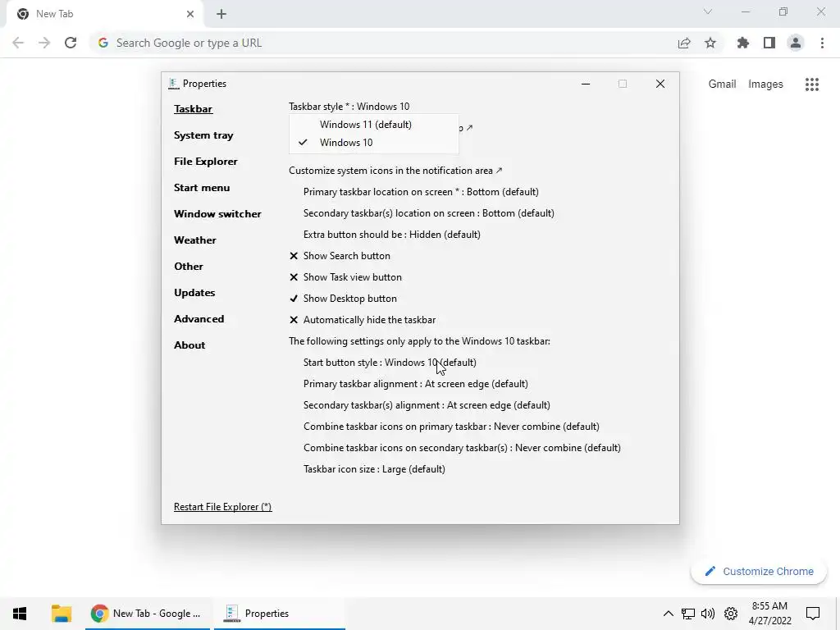The height and width of the screenshot is (630, 840).
Task: Toggle Chrome side panel icon
Action: (769, 43)
